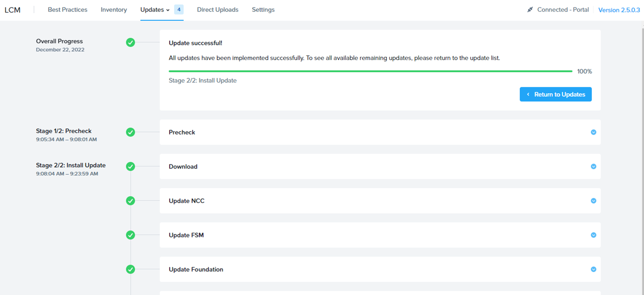The width and height of the screenshot is (644, 295).
Task: Open the Updates dropdown menu
Action: coord(155,10)
